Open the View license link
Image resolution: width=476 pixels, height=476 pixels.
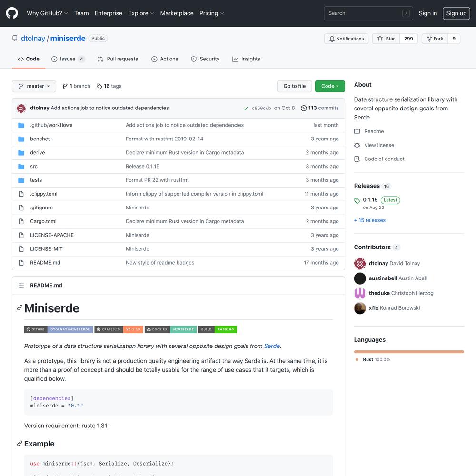point(374,145)
